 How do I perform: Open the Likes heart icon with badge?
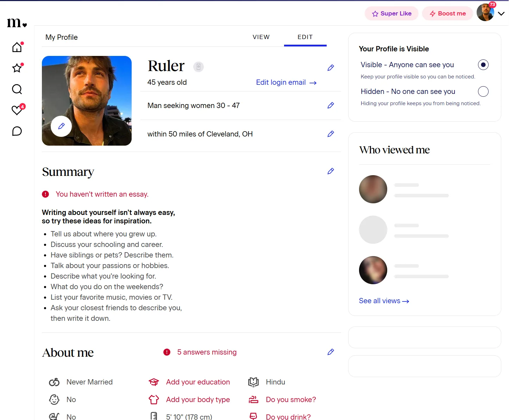17,110
